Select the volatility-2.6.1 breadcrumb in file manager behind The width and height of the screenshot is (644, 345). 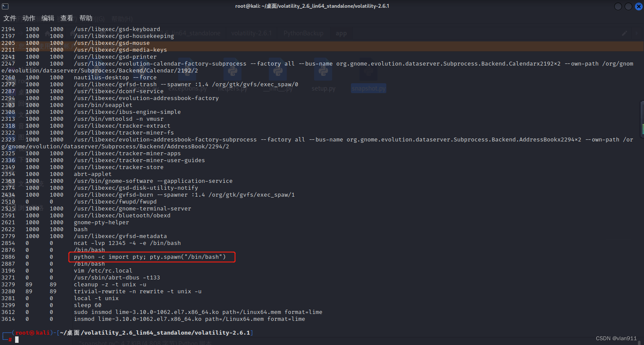[x=252, y=33]
